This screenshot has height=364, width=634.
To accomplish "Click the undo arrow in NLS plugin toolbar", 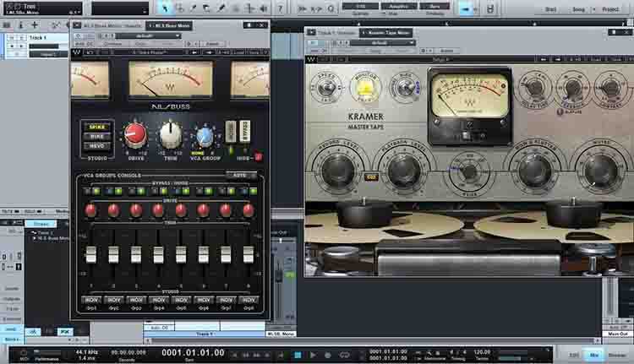I will pos(90,52).
